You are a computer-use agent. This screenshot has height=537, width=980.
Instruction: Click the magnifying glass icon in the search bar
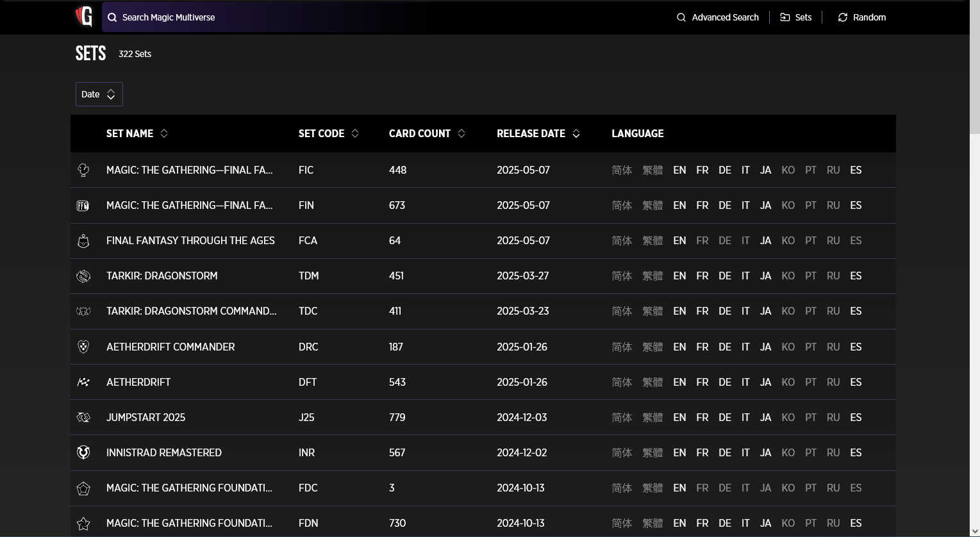pos(112,17)
